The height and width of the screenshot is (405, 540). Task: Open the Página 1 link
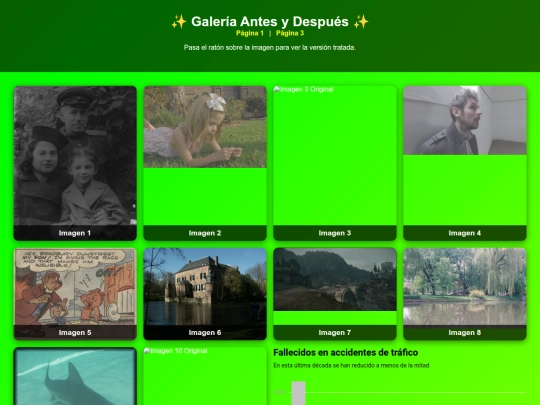(250, 33)
